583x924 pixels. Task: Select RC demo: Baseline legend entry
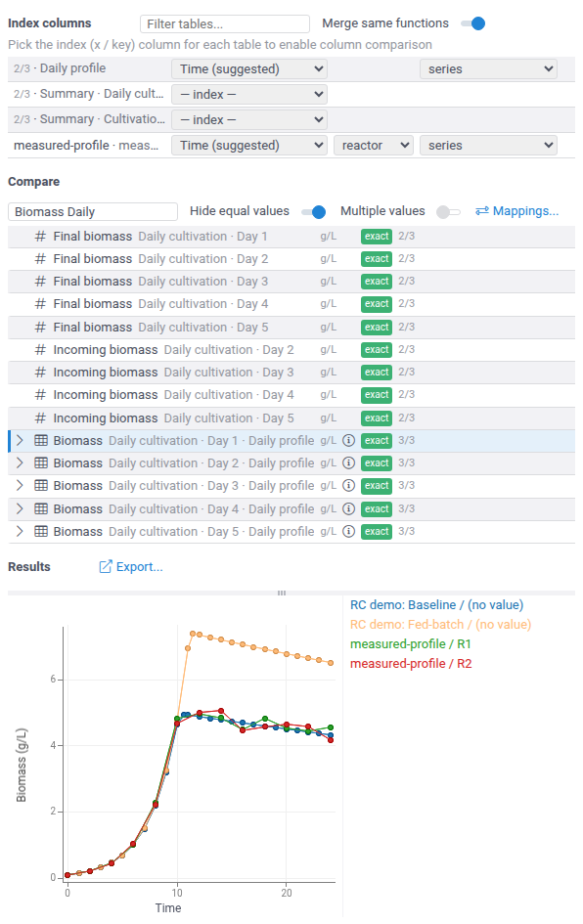pyautogui.click(x=436, y=604)
